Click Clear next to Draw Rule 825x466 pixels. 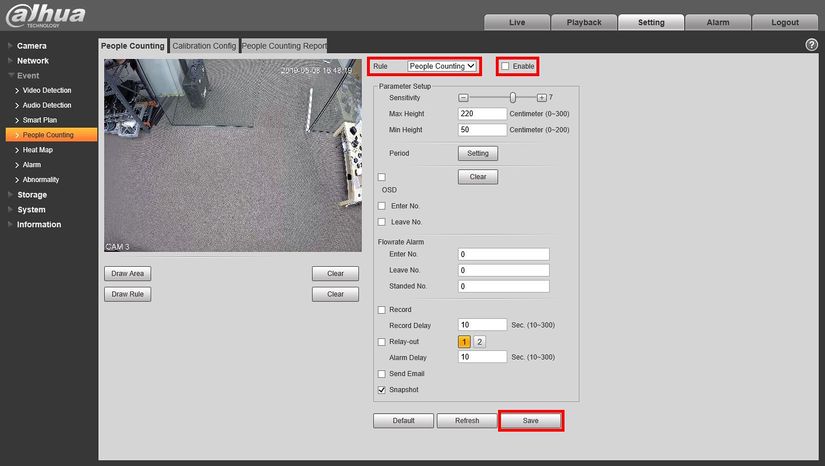click(335, 294)
